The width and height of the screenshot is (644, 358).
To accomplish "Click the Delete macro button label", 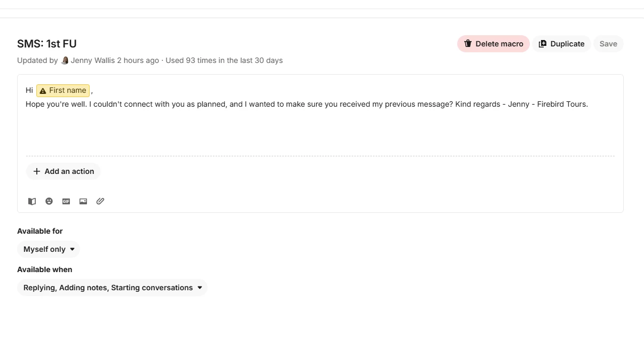I will [499, 44].
